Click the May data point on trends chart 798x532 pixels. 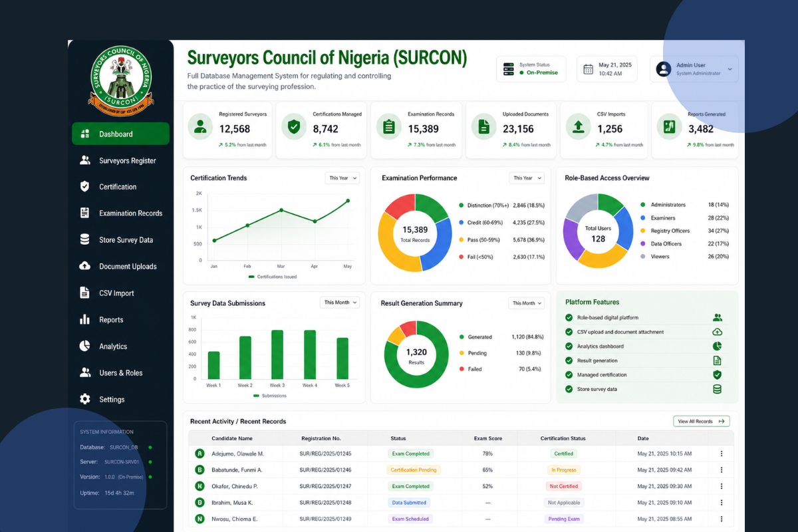click(x=348, y=200)
